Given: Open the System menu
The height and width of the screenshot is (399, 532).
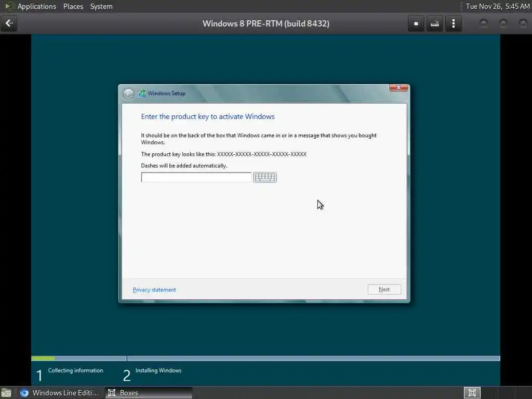Looking at the screenshot, I should 101,6.
